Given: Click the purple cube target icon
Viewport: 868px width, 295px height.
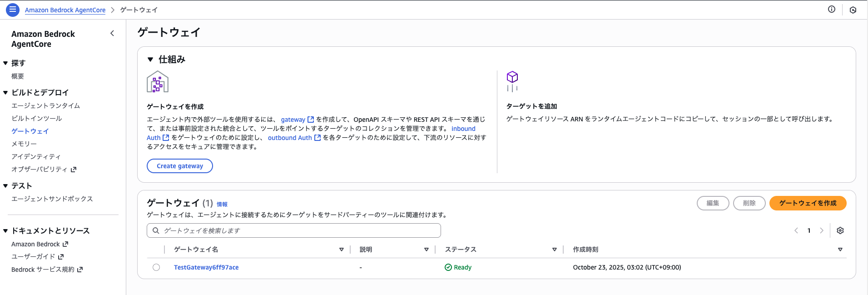Looking at the screenshot, I should point(512,81).
